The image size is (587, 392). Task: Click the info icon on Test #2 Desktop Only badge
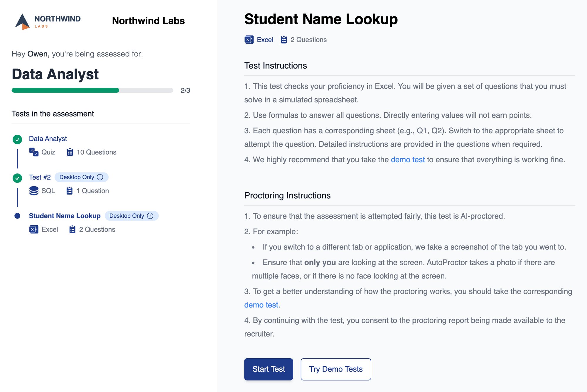100,177
